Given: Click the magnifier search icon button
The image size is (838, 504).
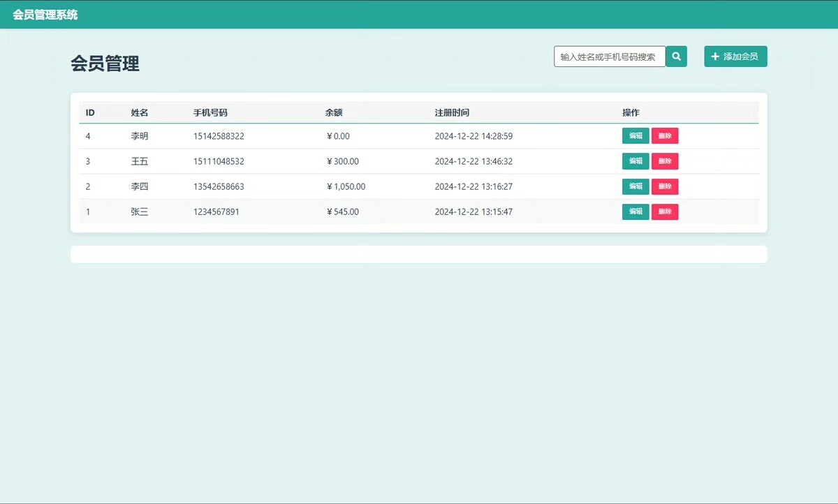Looking at the screenshot, I should click(x=676, y=57).
